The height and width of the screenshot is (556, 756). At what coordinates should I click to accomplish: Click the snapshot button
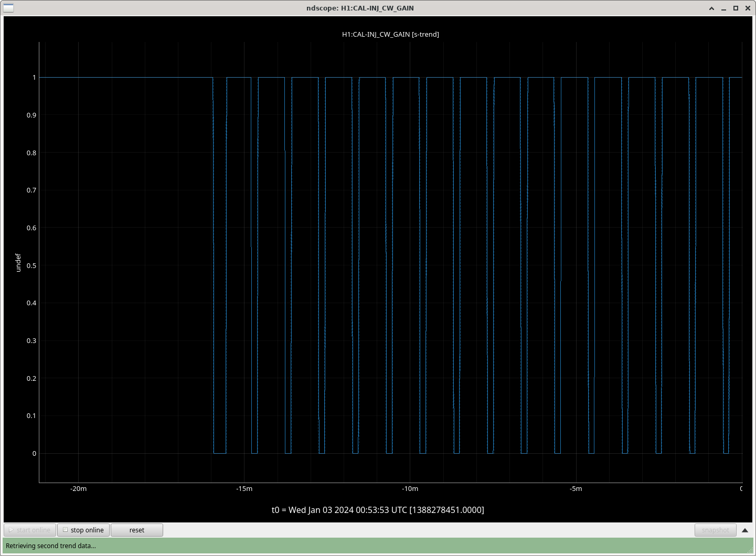[716, 530]
